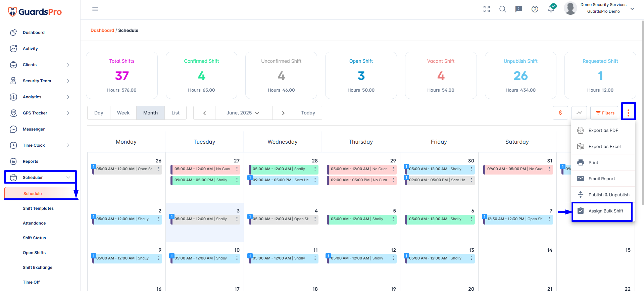Enter fullscreen mode with the expand icon
644x291 pixels.
(x=487, y=9)
